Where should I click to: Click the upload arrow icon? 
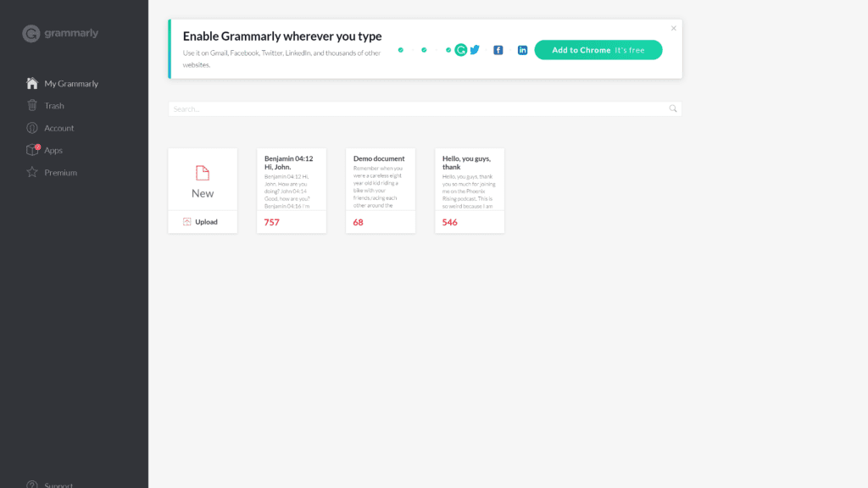[x=187, y=221]
